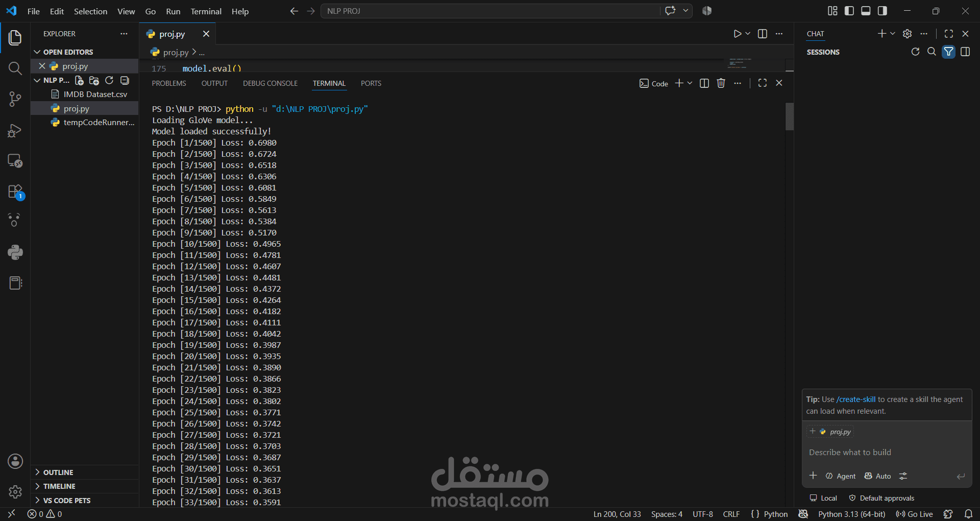Open the Search view in activity bar
This screenshot has height=521, width=980.
[x=15, y=68]
